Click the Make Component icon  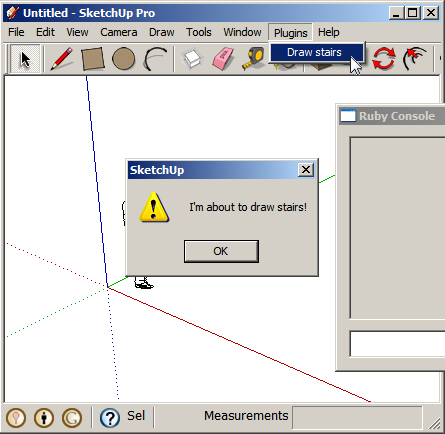(192, 59)
